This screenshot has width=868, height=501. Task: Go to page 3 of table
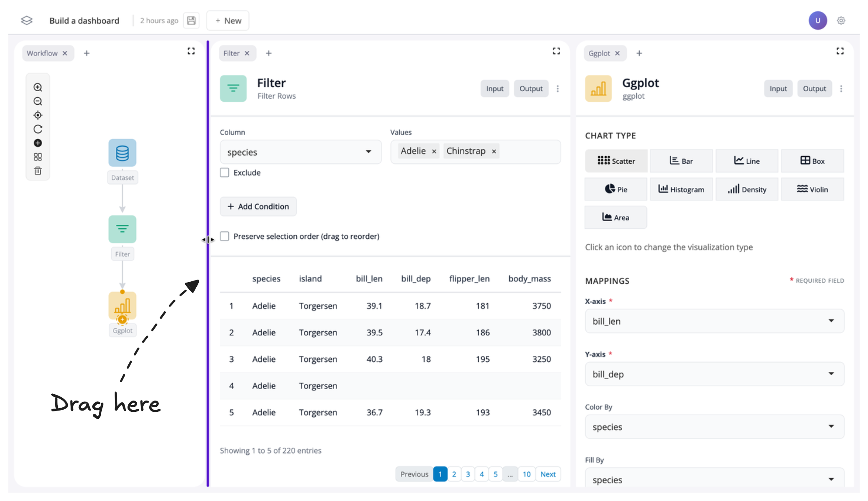pyautogui.click(x=468, y=474)
